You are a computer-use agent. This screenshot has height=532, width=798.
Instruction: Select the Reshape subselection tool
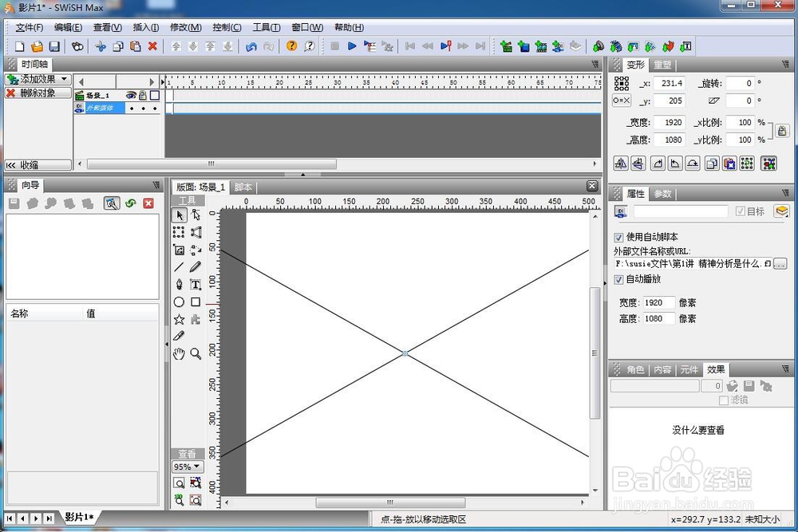pyautogui.click(x=196, y=215)
